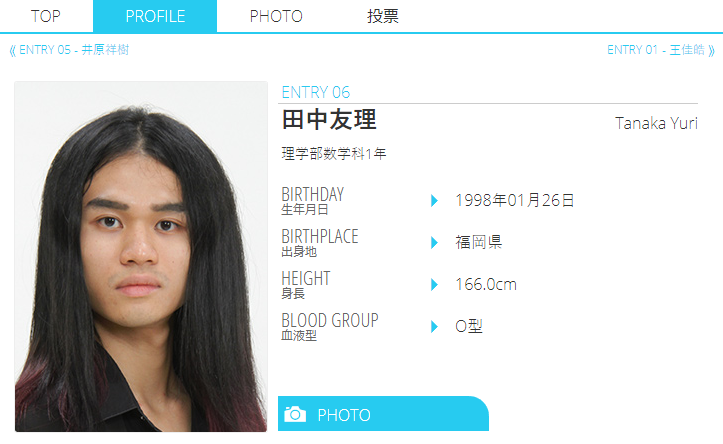Switch to the PHOTO tab
Viewport: 723px width, 444px height.
(276, 16)
